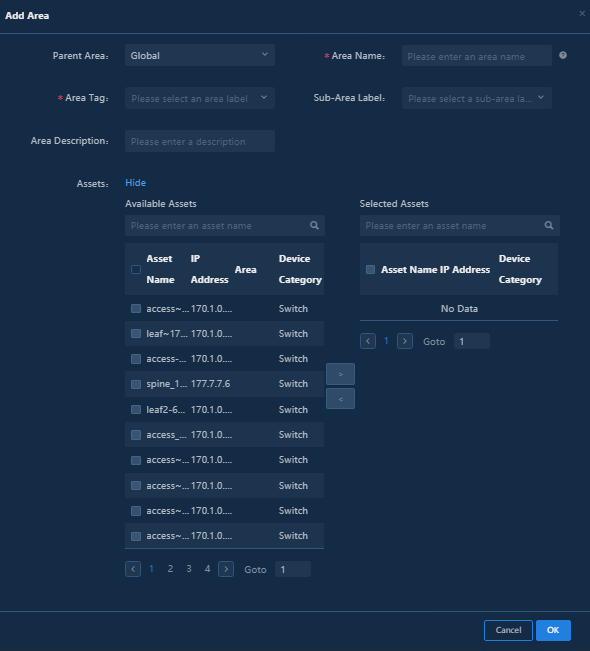Click the Available Assets search magnifier icon
Viewport: 590px width, 651px height.
(314, 225)
